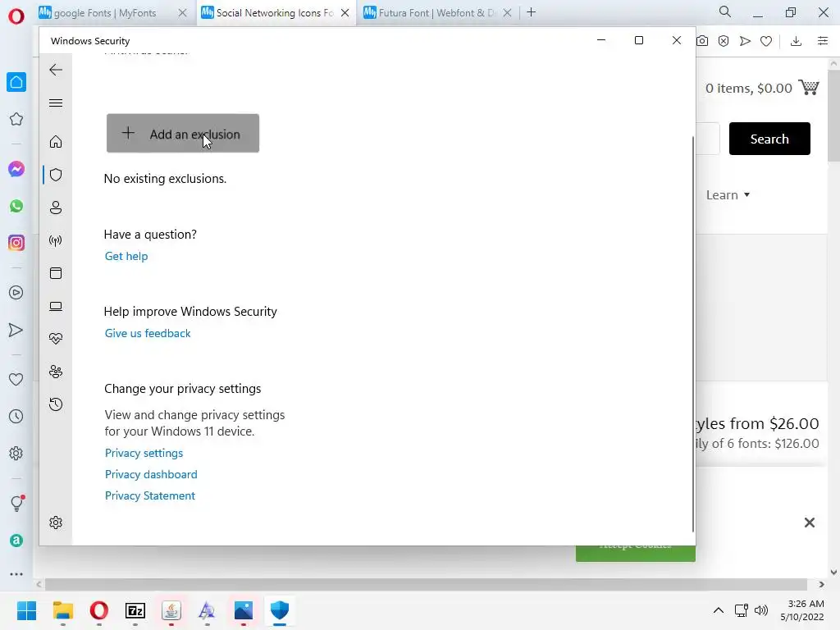The width and height of the screenshot is (840, 630).
Task: Show hidden system tray icons
Action: pos(719,610)
